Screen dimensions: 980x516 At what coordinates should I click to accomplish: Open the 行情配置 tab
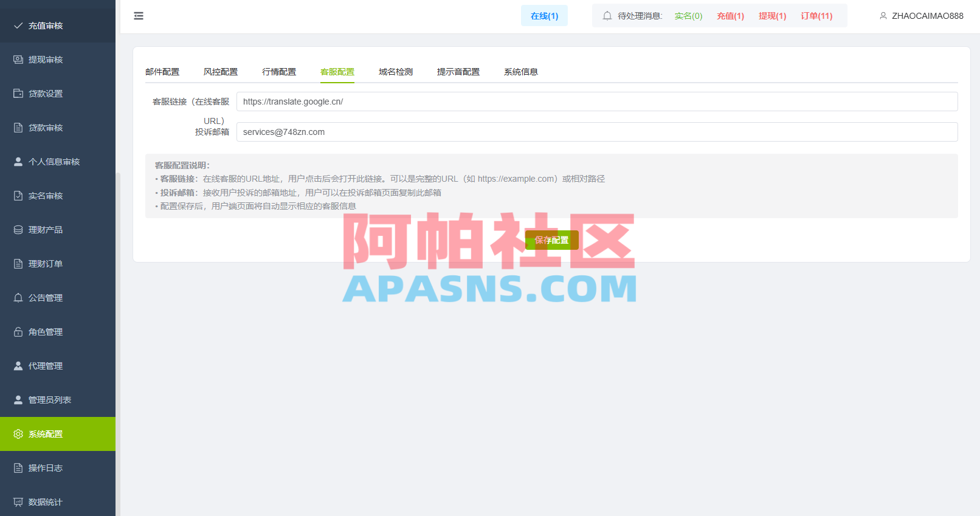[x=279, y=72]
